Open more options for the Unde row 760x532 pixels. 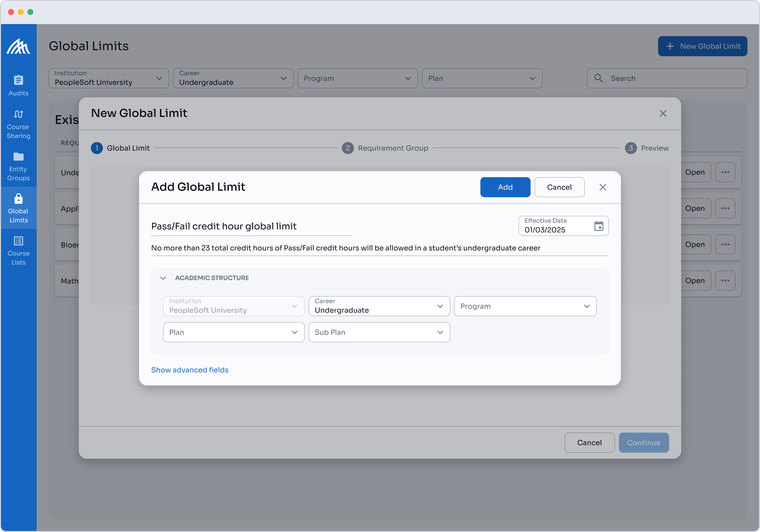pyautogui.click(x=725, y=172)
